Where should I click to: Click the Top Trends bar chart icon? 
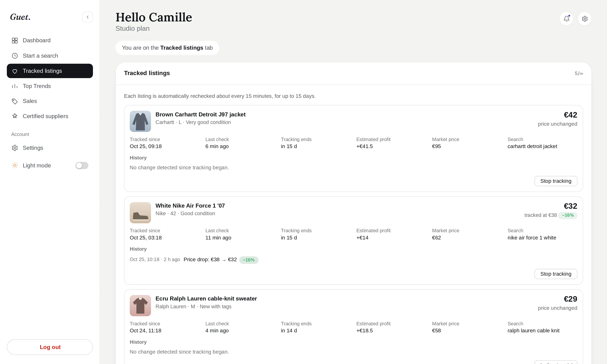[15, 86]
